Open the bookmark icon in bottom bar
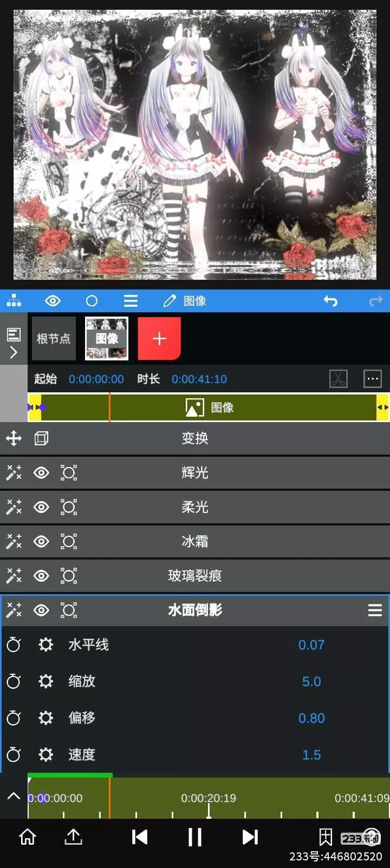The image size is (390, 868). click(326, 837)
